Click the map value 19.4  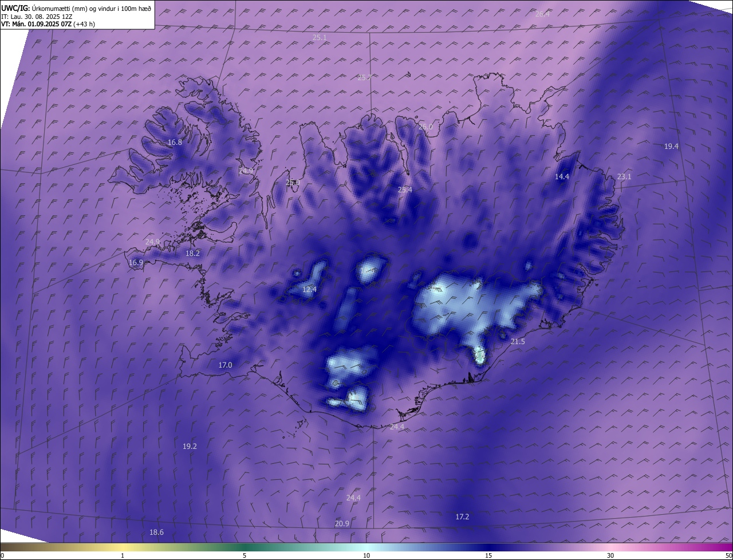click(x=671, y=147)
